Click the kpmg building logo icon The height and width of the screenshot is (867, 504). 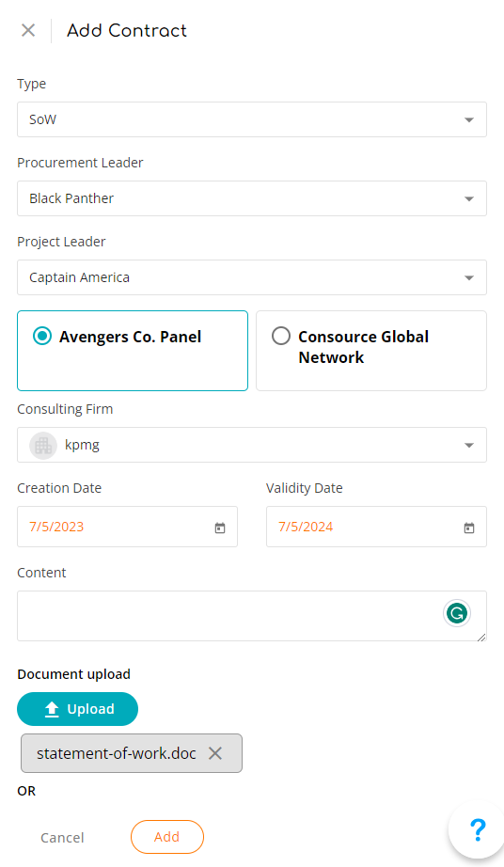coord(43,445)
